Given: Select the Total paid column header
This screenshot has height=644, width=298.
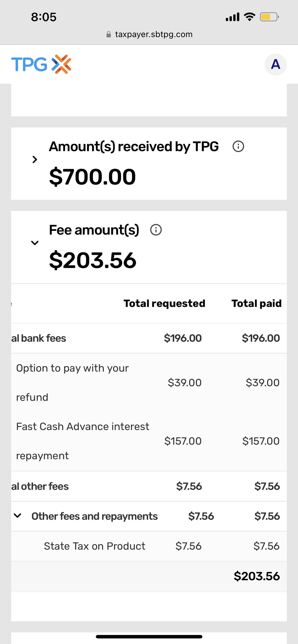Looking at the screenshot, I should coord(256,303).
